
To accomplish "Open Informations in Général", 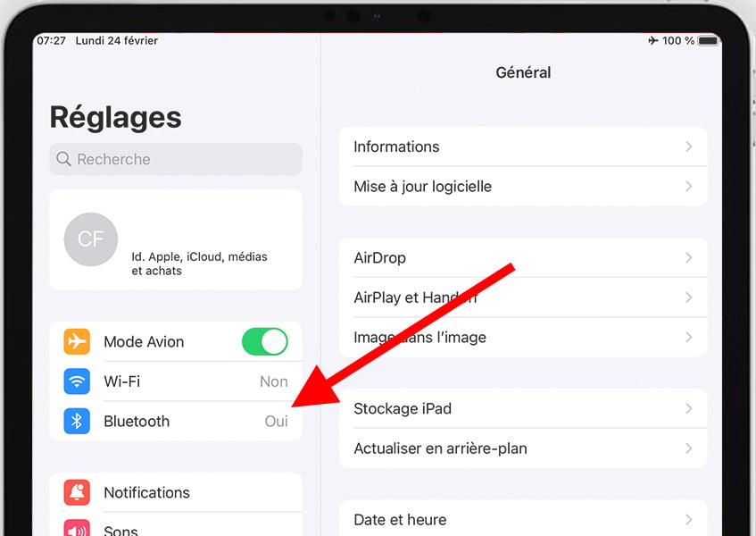I will click(523, 147).
